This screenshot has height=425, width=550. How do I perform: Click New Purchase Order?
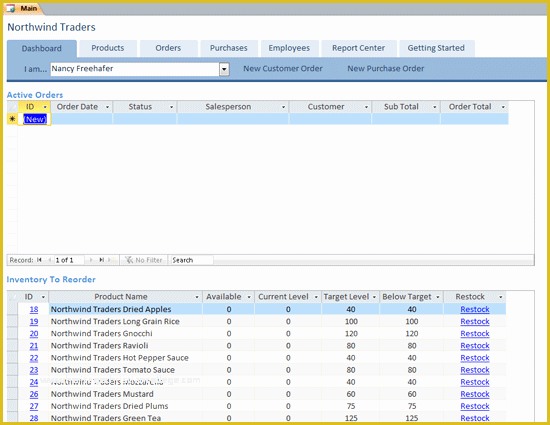point(386,69)
